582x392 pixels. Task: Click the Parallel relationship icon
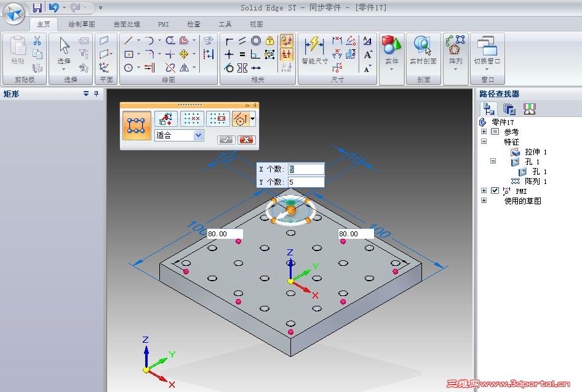pos(242,41)
